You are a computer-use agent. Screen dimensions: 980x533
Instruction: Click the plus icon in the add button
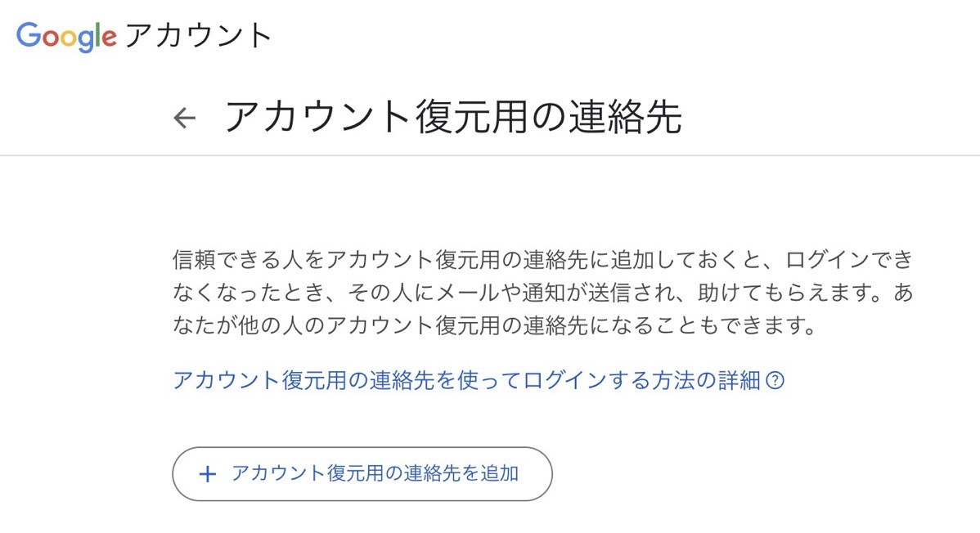208,474
